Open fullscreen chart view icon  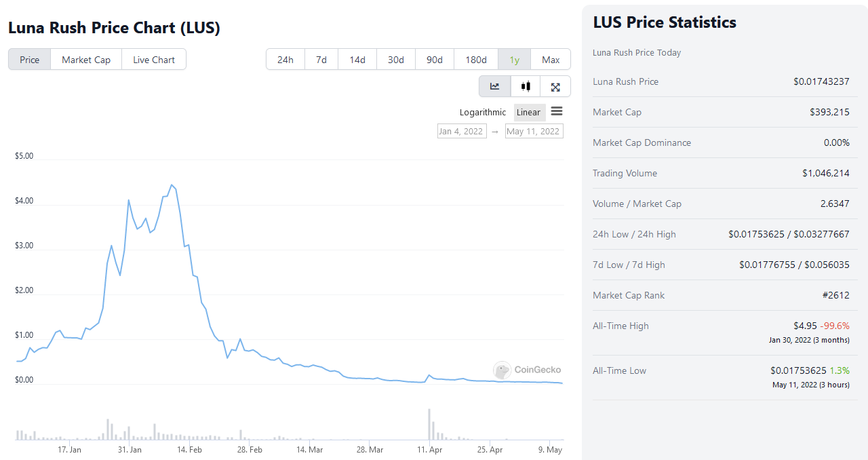(x=555, y=86)
